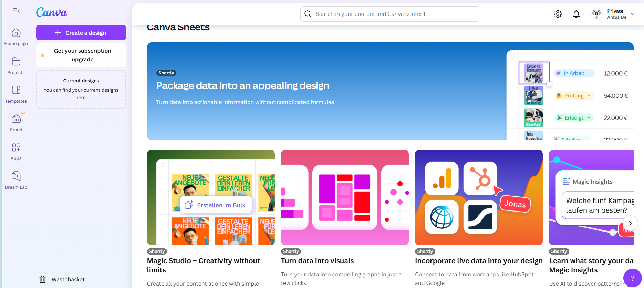Open the notifications bell icon
The image size is (644, 288).
click(x=576, y=14)
